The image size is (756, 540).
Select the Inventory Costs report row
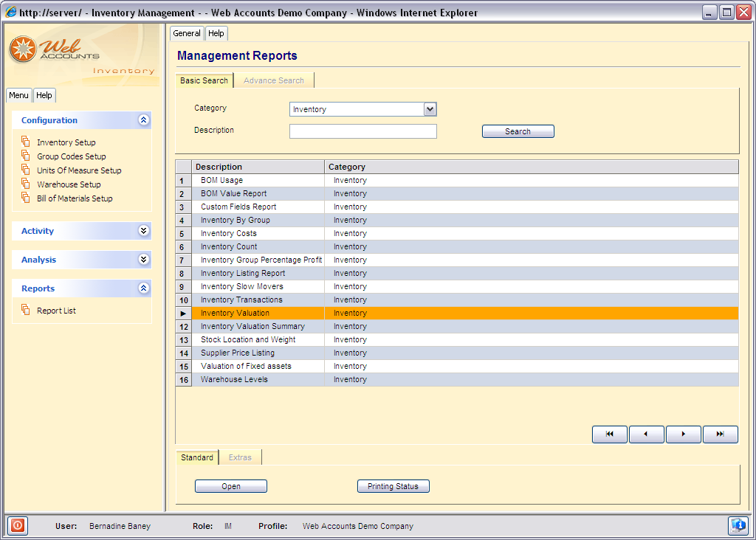(229, 233)
